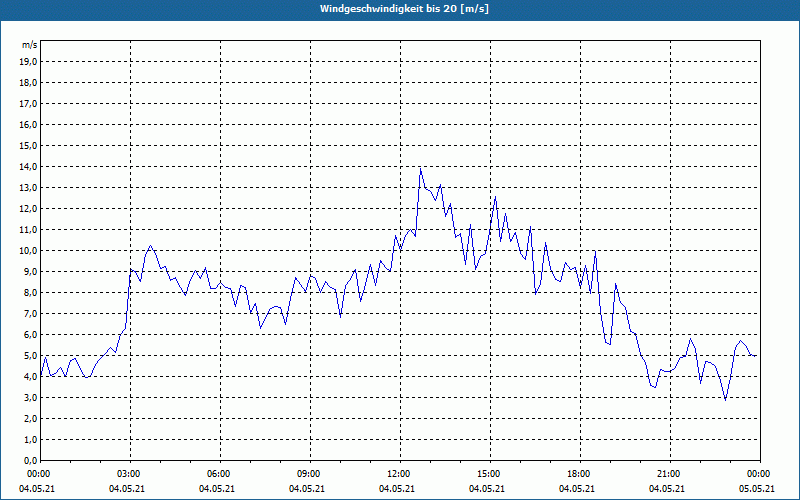Choose the "4,0" y-axis value
Viewport: 800px width, 500px height.
tap(31, 377)
